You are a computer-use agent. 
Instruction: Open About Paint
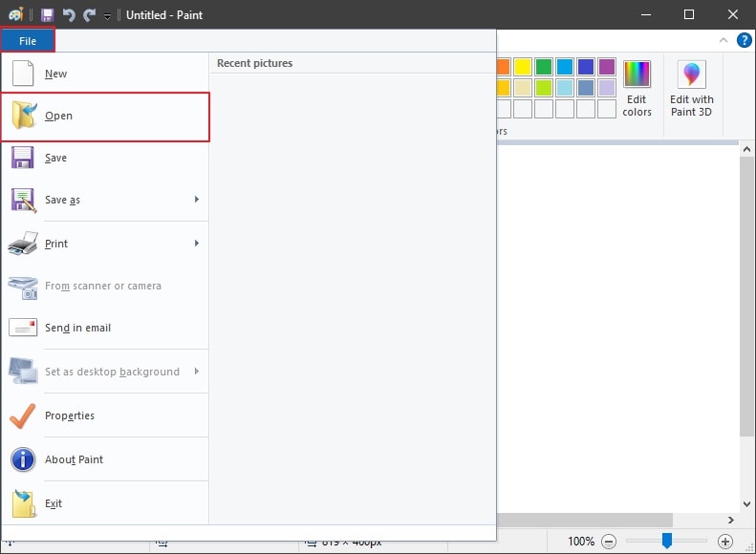pyautogui.click(x=104, y=459)
